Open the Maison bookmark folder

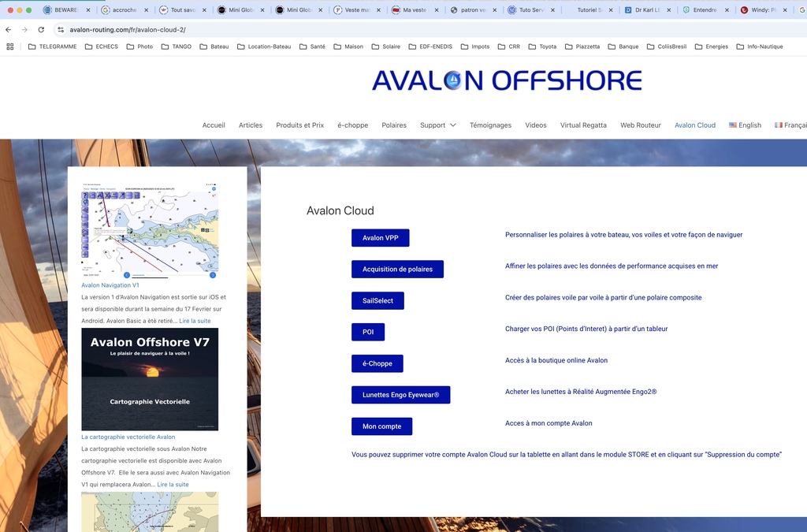pyautogui.click(x=348, y=47)
